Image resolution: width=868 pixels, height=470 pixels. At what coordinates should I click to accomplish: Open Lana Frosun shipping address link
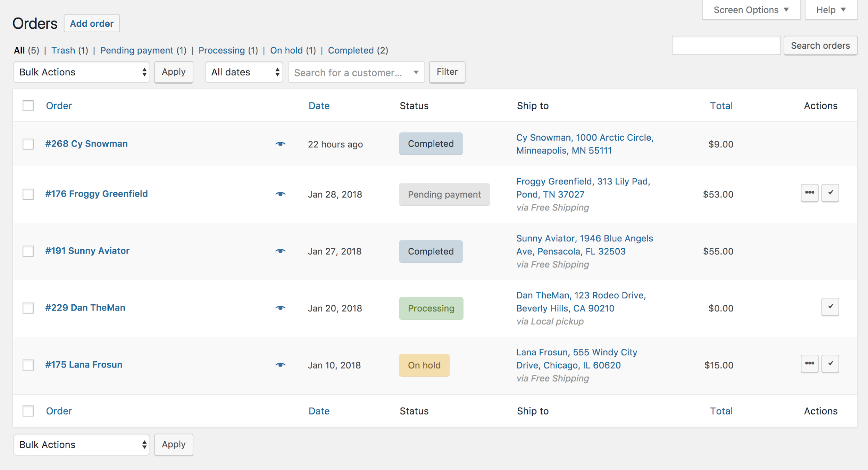pyautogui.click(x=577, y=359)
